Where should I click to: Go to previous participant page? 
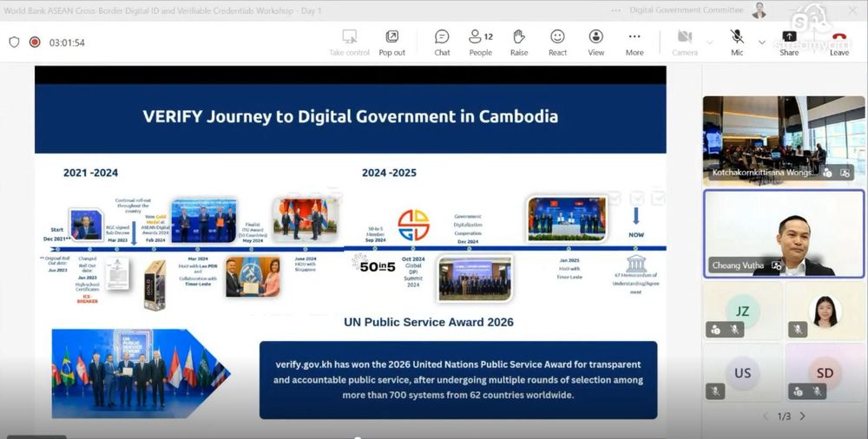click(766, 416)
